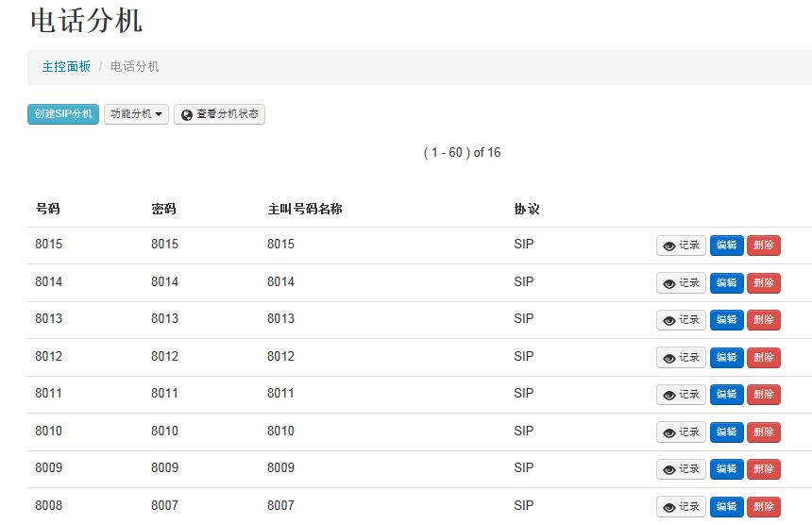The width and height of the screenshot is (812, 525).
Task: Delete extension 8010
Action: 763,432
